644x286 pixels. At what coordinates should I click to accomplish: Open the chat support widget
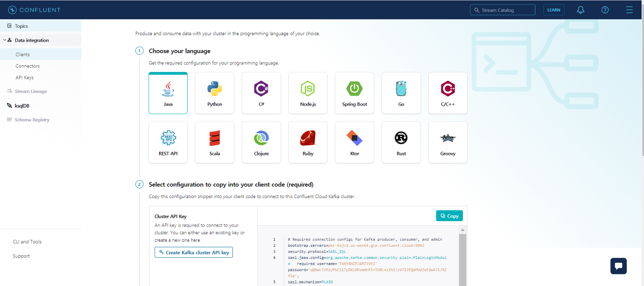[618, 266]
